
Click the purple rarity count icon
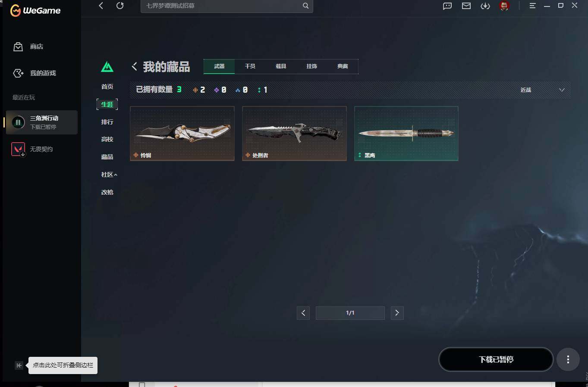coord(217,90)
